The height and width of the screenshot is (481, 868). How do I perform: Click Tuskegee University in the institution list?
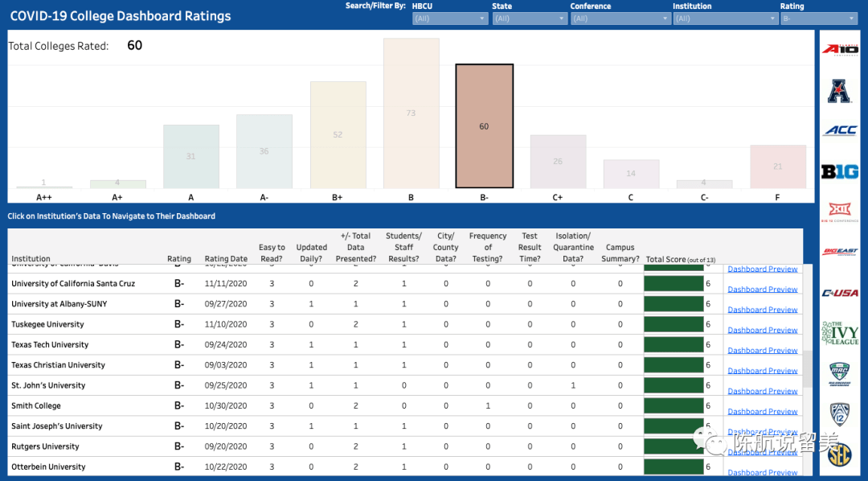[47, 324]
